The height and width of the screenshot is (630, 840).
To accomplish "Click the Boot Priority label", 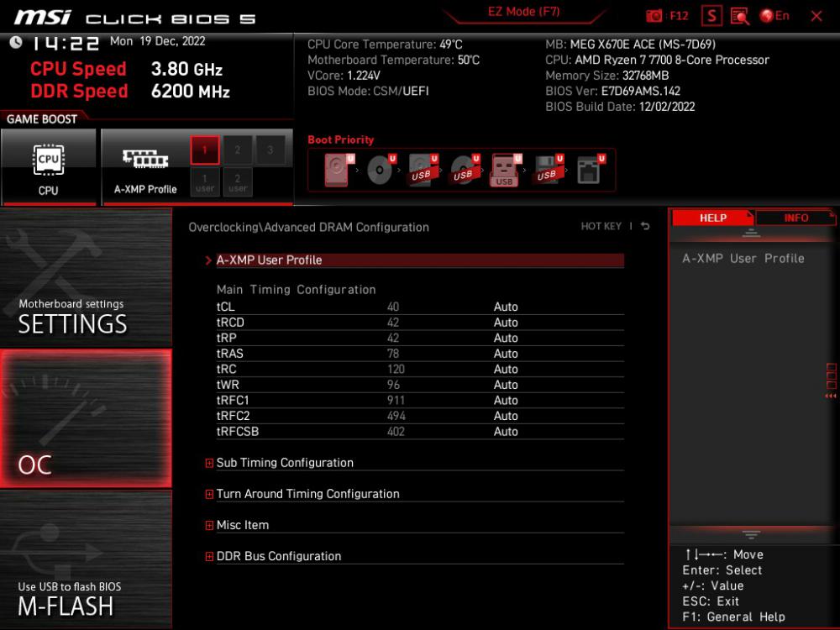I will (x=341, y=139).
